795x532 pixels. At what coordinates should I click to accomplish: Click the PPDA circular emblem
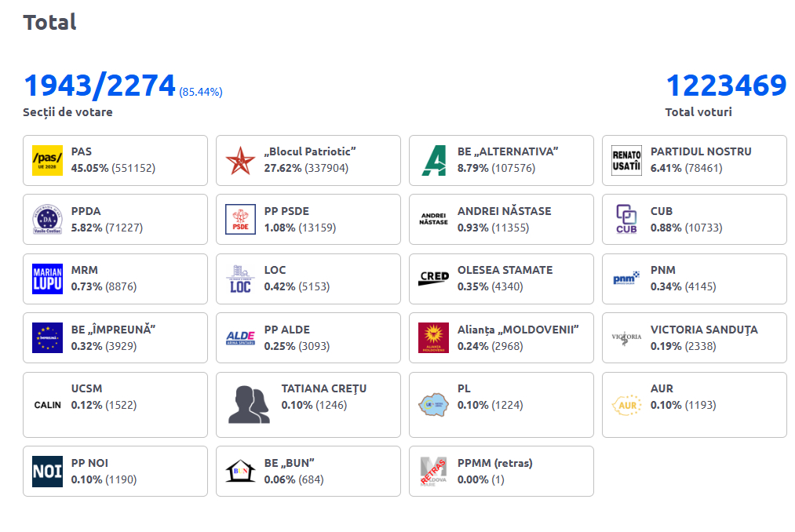pyautogui.click(x=47, y=220)
